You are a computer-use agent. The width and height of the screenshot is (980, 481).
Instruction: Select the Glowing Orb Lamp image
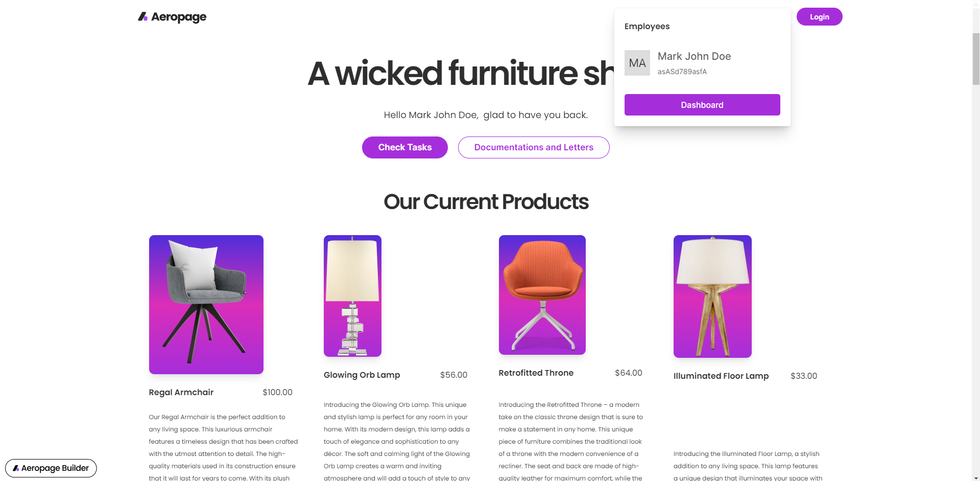(352, 296)
